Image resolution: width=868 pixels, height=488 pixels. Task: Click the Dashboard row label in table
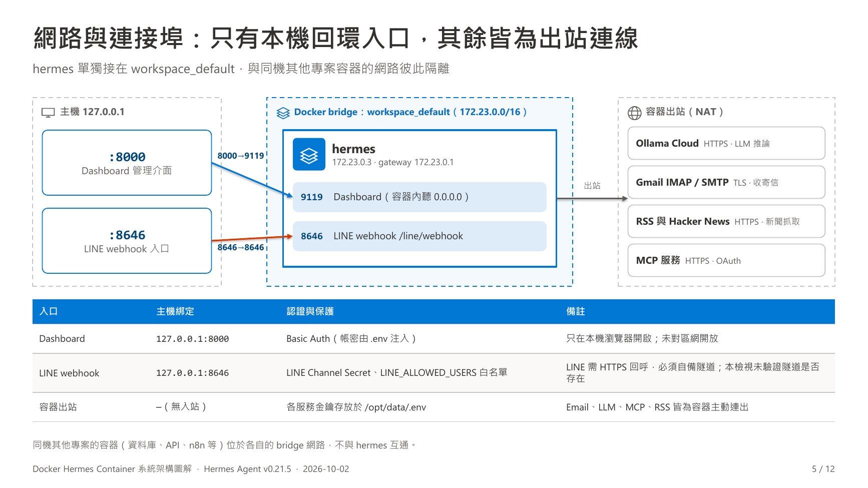(x=62, y=339)
